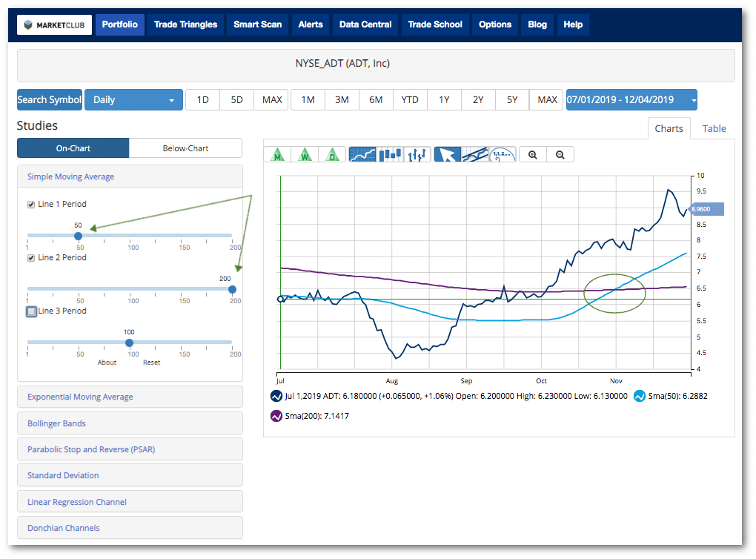The height and width of the screenshot is (559, 756).
Task: Check the Line 3 Period checkbox
Action: (31, 311)
